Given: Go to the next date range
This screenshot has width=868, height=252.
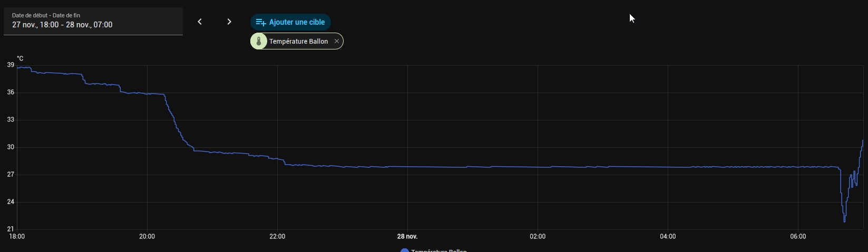Looking at the screenshot, I should 229,22.
